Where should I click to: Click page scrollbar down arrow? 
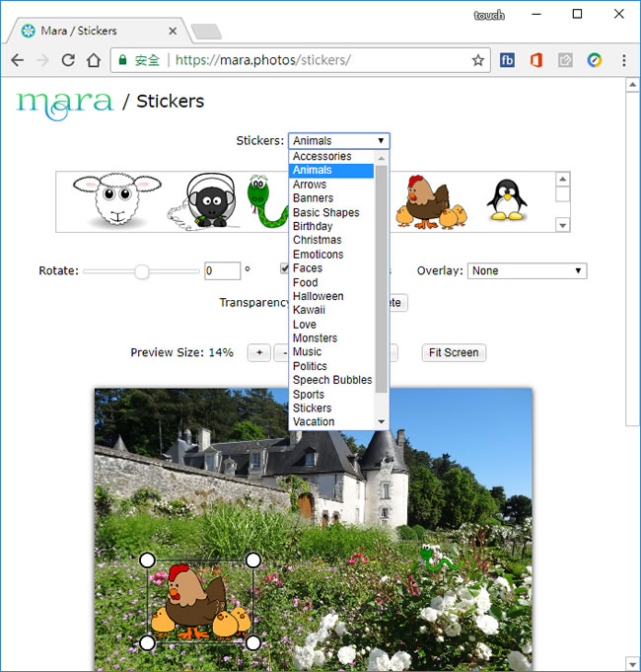click(632, 663)
